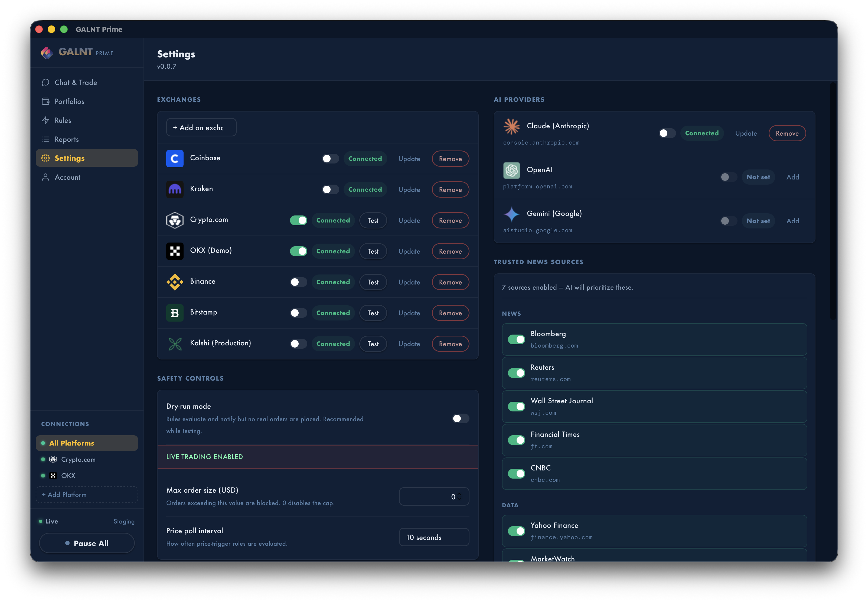Image resolution: width=868 pixels, height=602 pixels.
Task: Open the Chat & Trade page
Action: [87, 82]
